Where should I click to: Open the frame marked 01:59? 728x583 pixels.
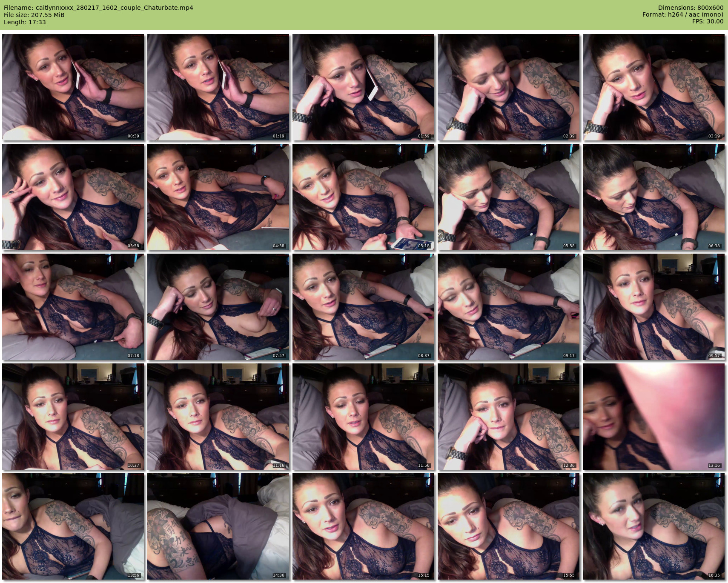tap(364, 87)
